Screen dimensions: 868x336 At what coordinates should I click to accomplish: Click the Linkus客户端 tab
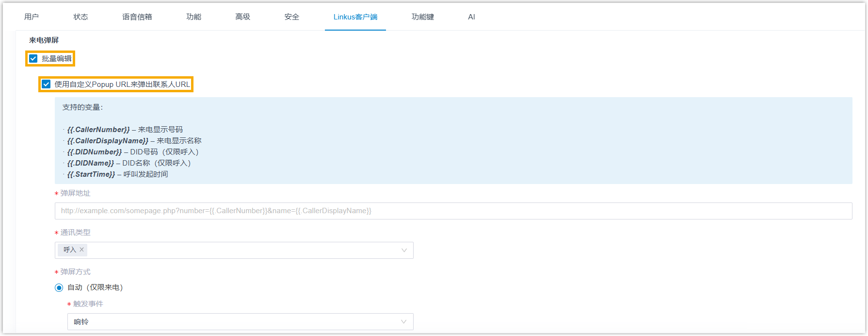tap(355, 17)
